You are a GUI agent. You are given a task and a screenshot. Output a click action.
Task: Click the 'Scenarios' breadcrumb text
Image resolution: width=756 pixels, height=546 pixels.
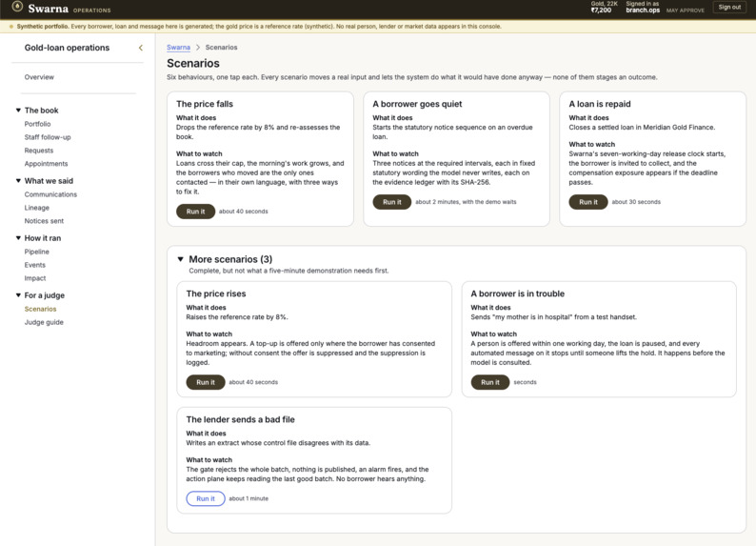[221, 48]
